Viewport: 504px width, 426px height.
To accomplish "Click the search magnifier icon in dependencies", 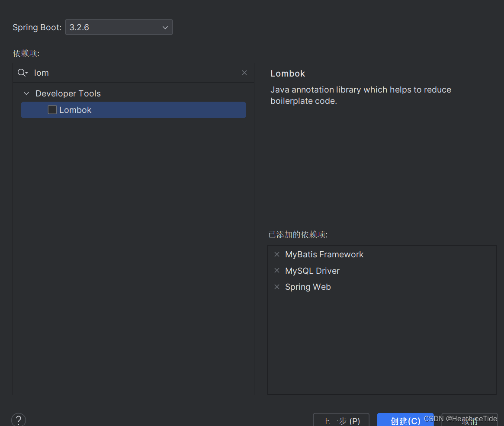I will [22, 73].
